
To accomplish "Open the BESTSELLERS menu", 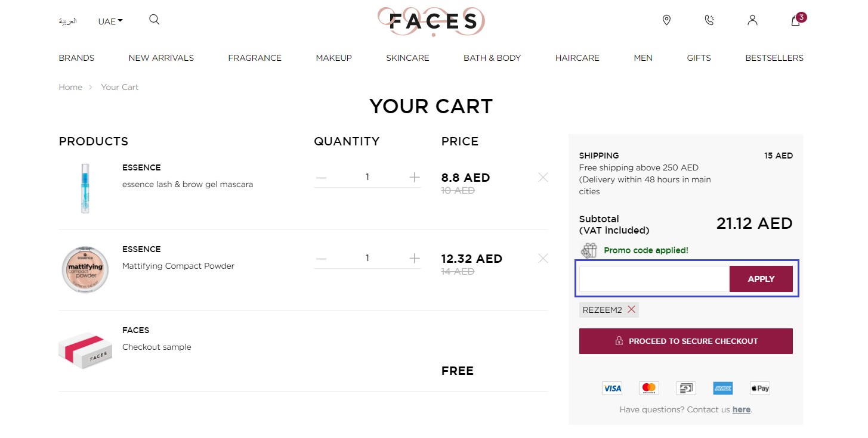I will tap(774, 58).
